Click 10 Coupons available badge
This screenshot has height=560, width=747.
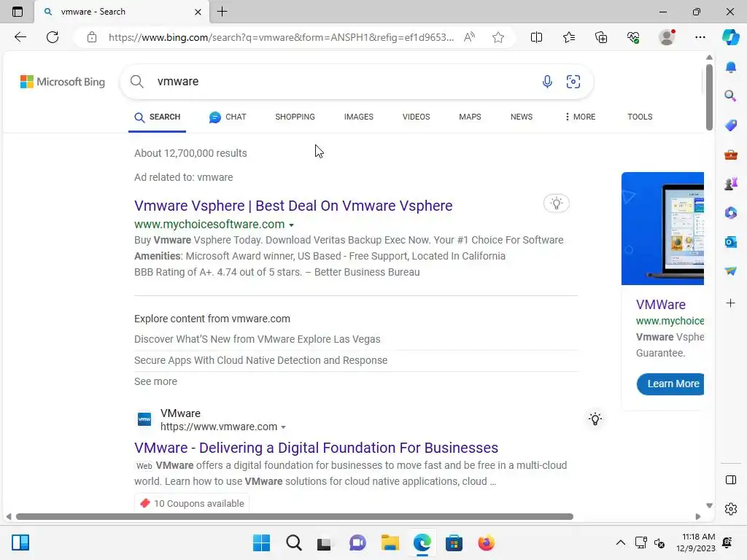click(x=192, y=503)
